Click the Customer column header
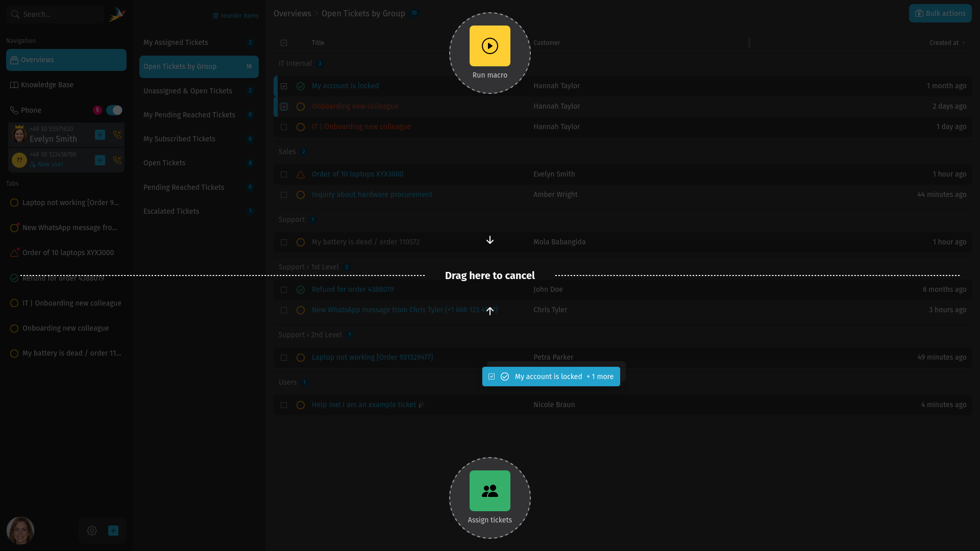Screen dimensions: 980x551 point(547,43)
